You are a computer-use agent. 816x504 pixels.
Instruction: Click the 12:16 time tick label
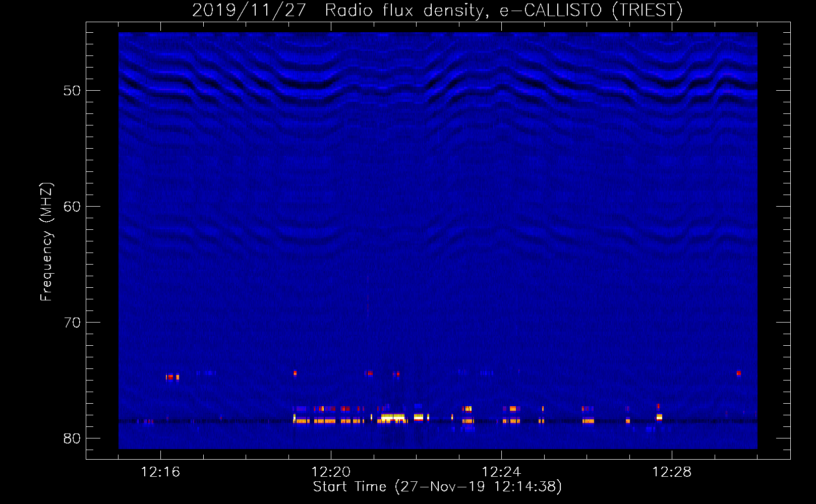(160, 472)
